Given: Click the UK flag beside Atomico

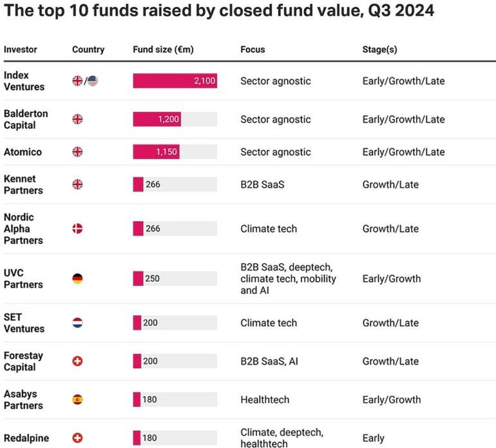Looking at the screenshot, I should [77, 152].
